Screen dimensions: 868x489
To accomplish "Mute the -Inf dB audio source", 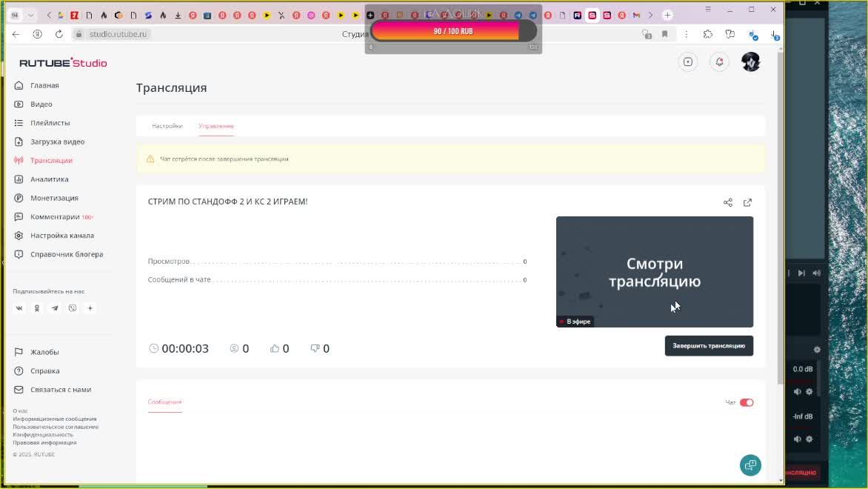I will coord(797,439).
